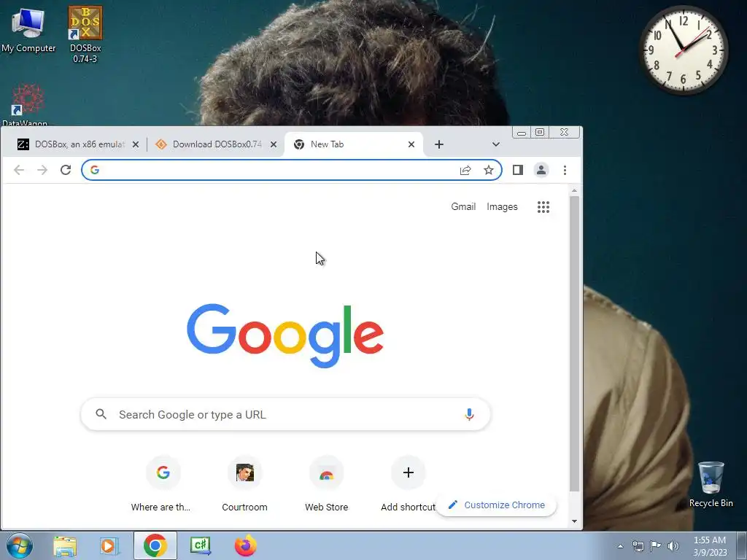Open the Chrome profile menu
Viewport: 747px width, 560px height.
click(541, 170)
